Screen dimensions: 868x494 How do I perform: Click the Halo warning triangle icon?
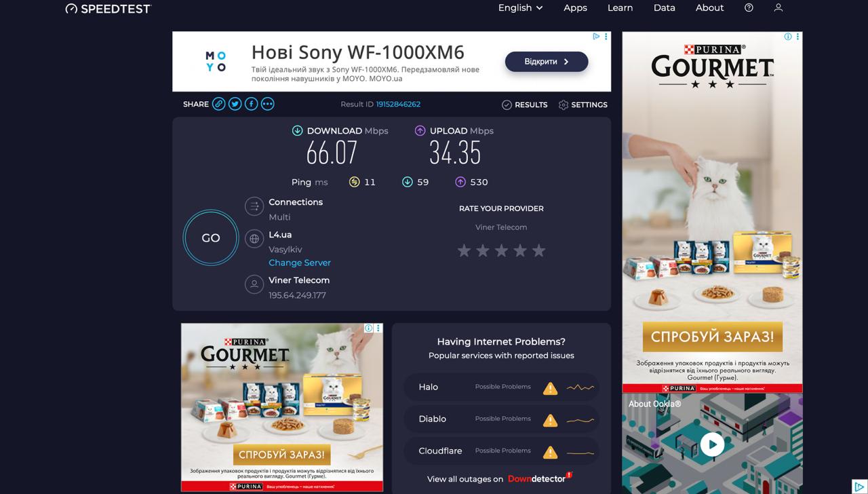pyautogui.click(x=550, y=388)
